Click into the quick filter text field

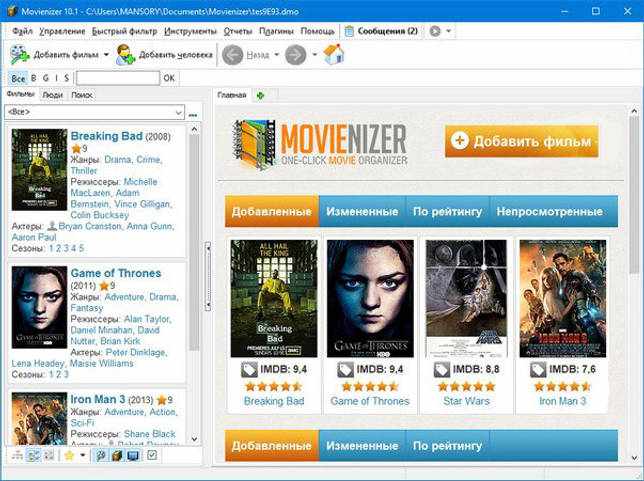tap(117, 78)
